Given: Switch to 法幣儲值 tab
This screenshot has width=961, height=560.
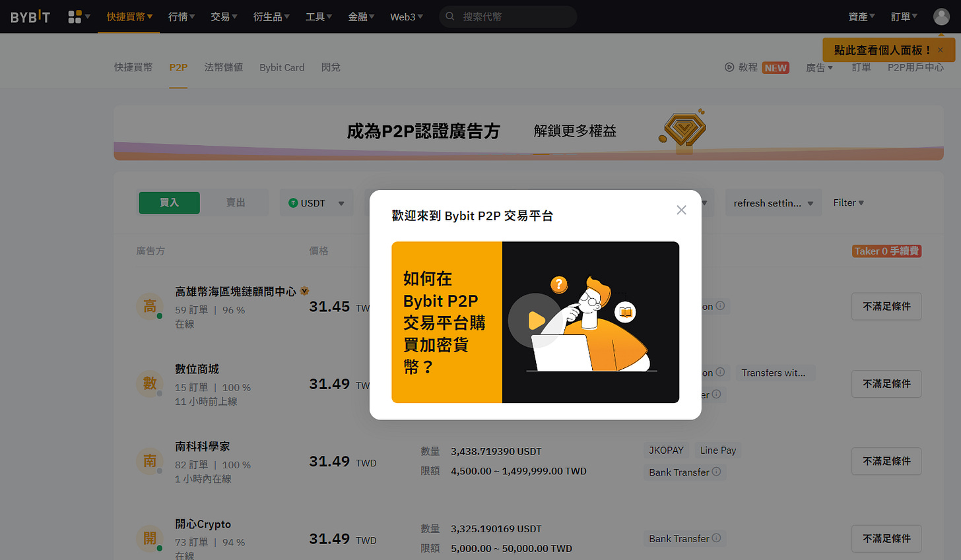Looking at the screenshot, I should [x=224, y=67].
